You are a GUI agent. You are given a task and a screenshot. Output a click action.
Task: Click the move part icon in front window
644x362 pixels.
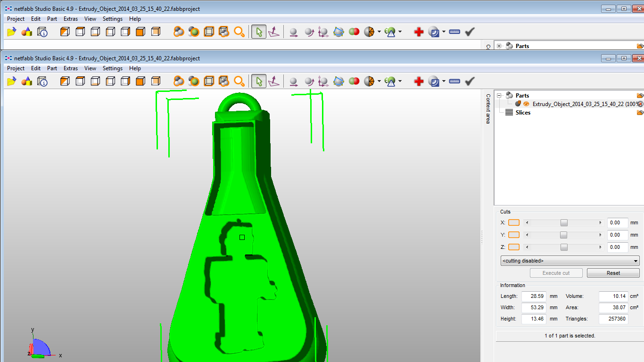[x=294, y=81]
